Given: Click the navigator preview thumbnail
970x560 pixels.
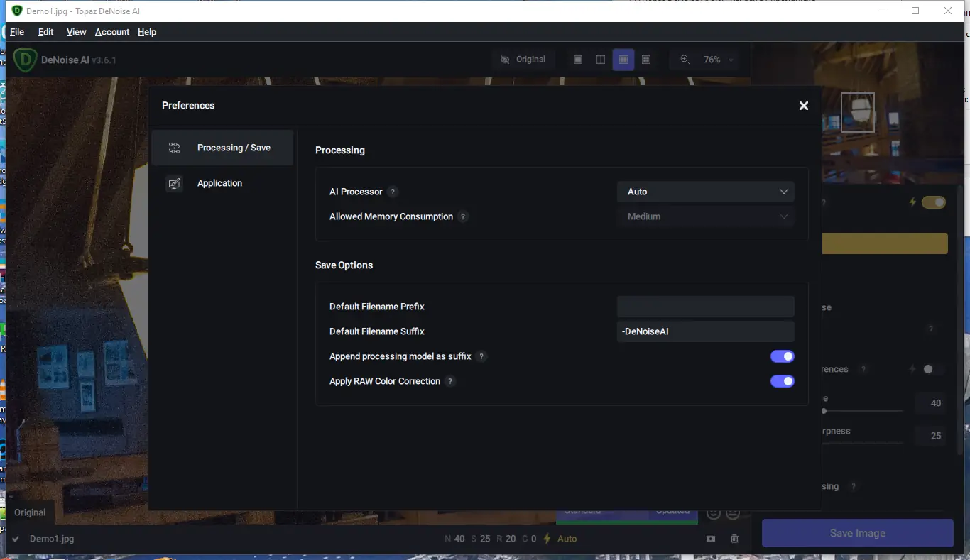Looking at the screenshot, I should 858,113.
